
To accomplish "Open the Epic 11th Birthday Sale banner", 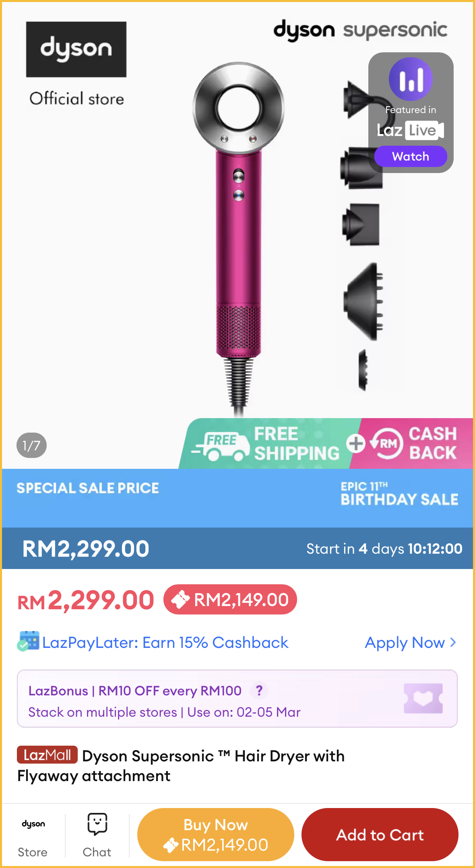I will 399,494.
